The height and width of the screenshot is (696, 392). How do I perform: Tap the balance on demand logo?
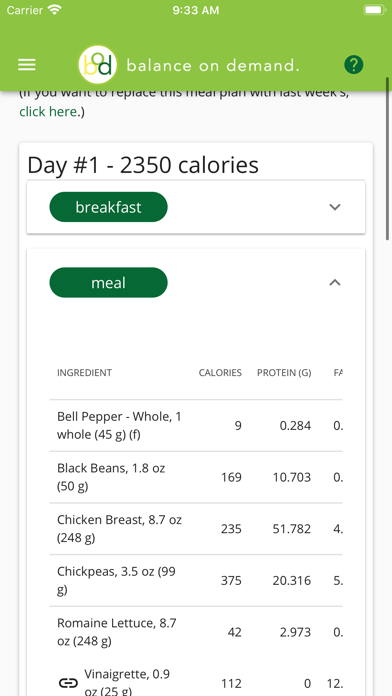pos(98,65)
